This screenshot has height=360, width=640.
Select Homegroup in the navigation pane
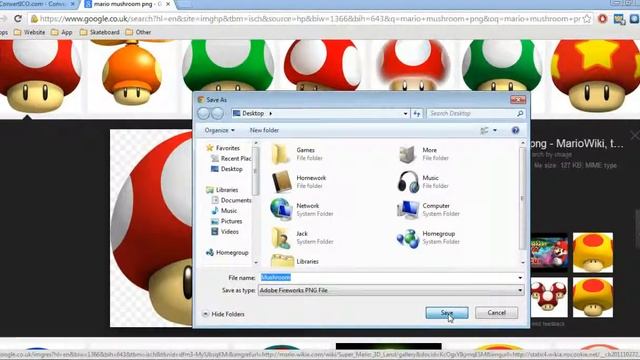pyautogui.click(x=227, y=253)
